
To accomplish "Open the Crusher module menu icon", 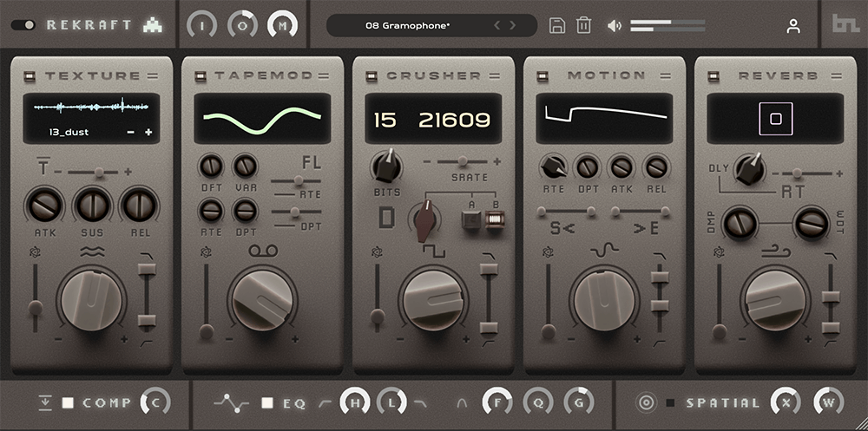I will (x=494, y=75).
